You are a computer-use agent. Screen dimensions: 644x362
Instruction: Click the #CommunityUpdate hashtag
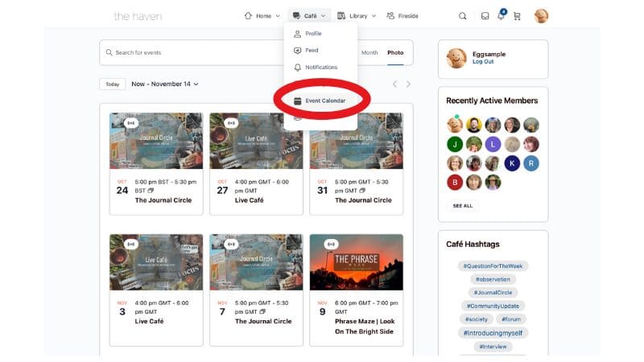click(493, 306)
